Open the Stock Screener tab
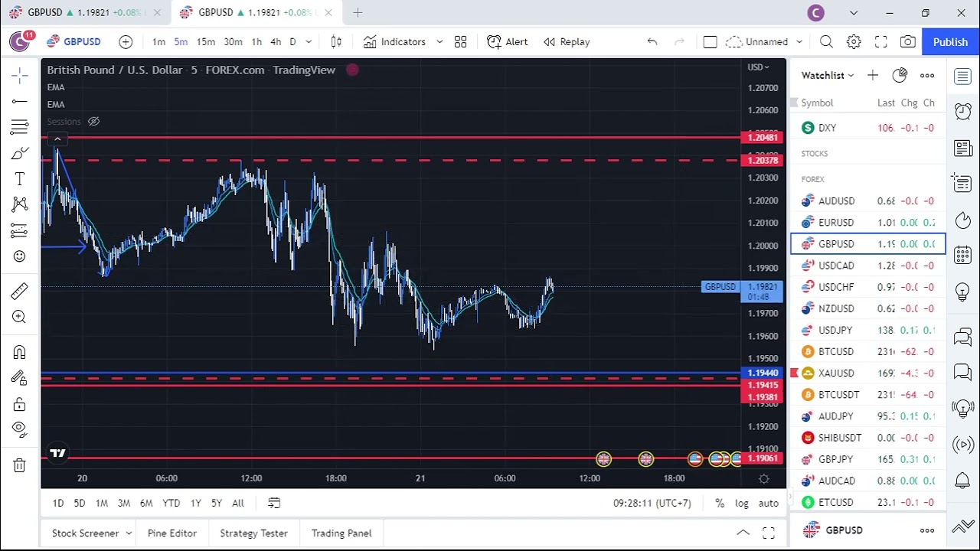980x551 pixels. 85,533
